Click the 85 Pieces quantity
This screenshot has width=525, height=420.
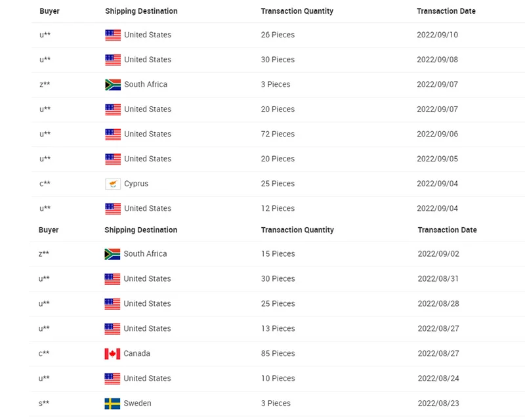tap(278, 354)
